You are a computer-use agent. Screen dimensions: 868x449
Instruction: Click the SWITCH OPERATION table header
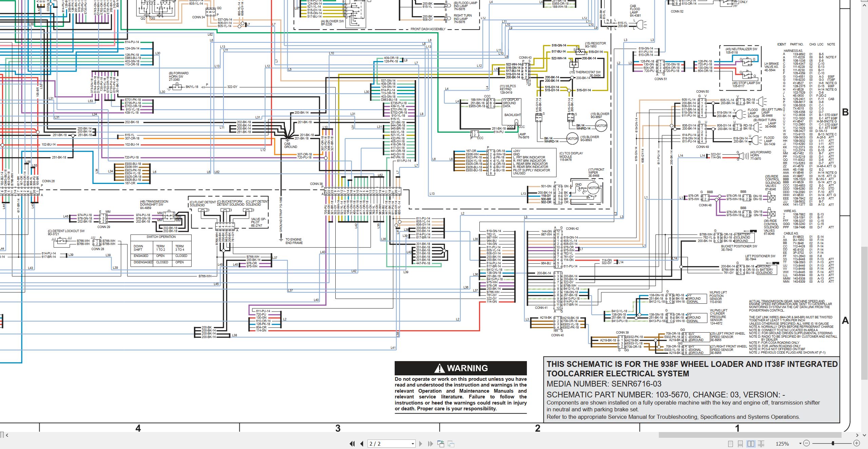click(x=161, y=237)
